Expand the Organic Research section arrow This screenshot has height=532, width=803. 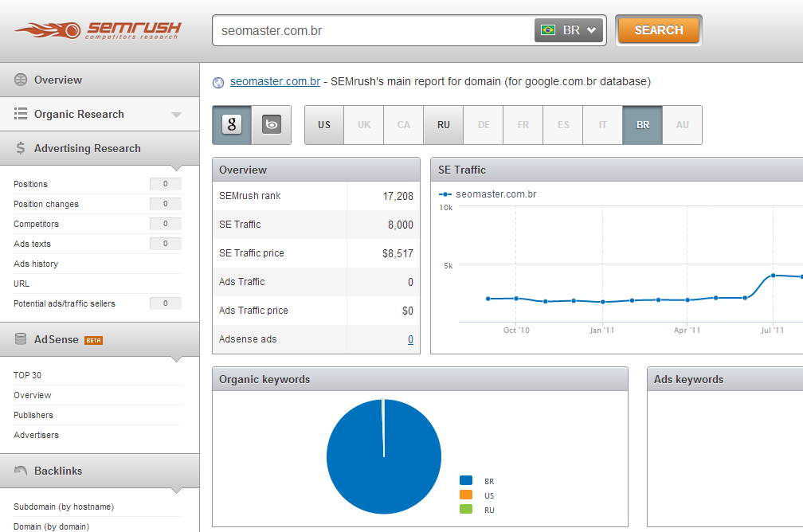click(x=176, y=115)
